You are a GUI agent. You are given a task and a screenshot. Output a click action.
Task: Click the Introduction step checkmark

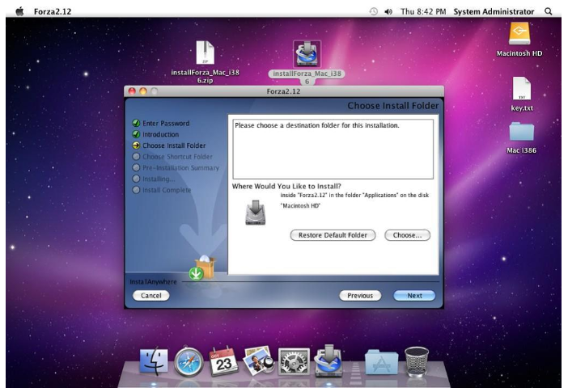pyautogui.click(x=136, y=134)
